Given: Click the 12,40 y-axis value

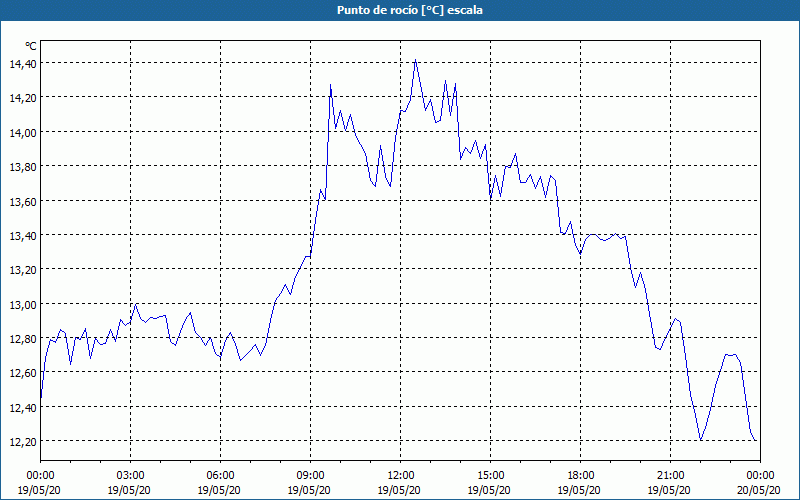Looking at the screenshot, I should coord(22,408).
